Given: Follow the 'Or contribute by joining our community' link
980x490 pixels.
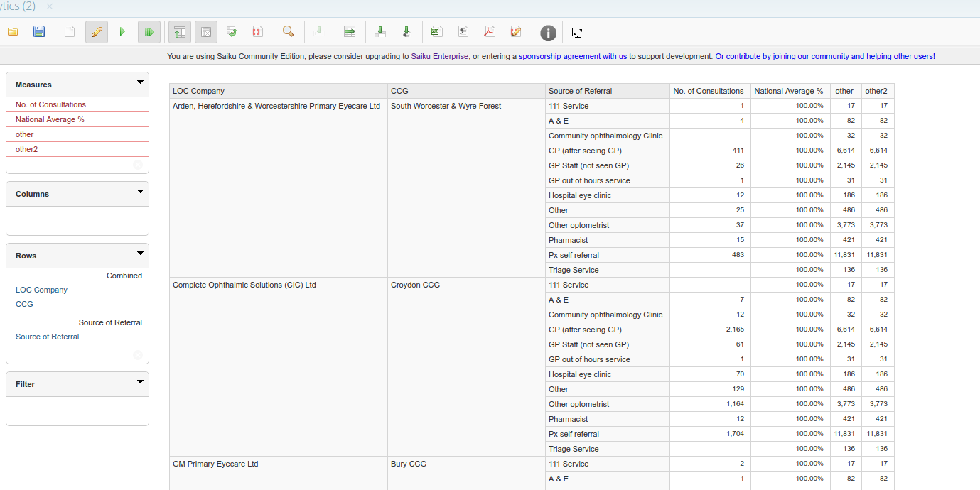Looking at the screenshot, I should point(825,56).
